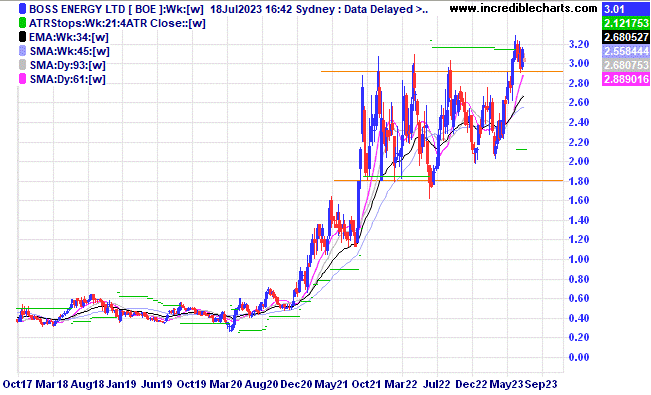Click the Oct19 date axis label
This screenshot has height=395, width=651.
[x=191, y=384]
